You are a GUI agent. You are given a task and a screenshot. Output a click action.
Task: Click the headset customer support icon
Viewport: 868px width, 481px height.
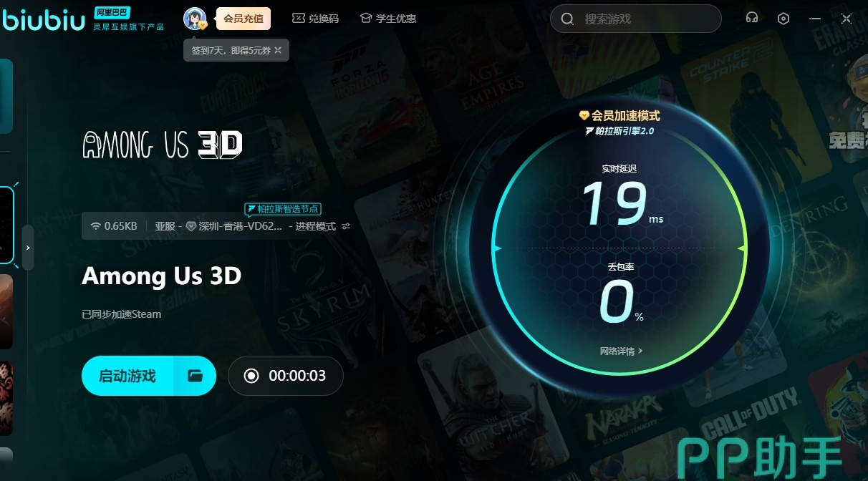coord(751,19)
